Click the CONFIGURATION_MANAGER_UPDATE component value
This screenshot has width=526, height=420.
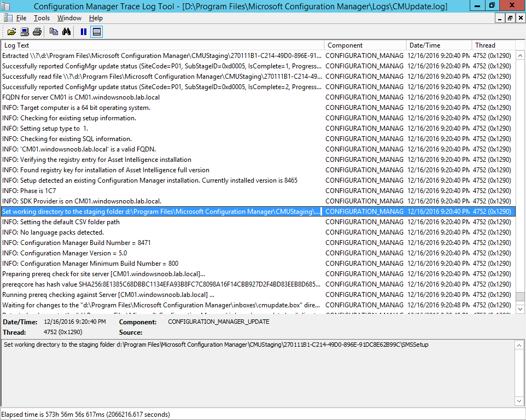(219, 322)
